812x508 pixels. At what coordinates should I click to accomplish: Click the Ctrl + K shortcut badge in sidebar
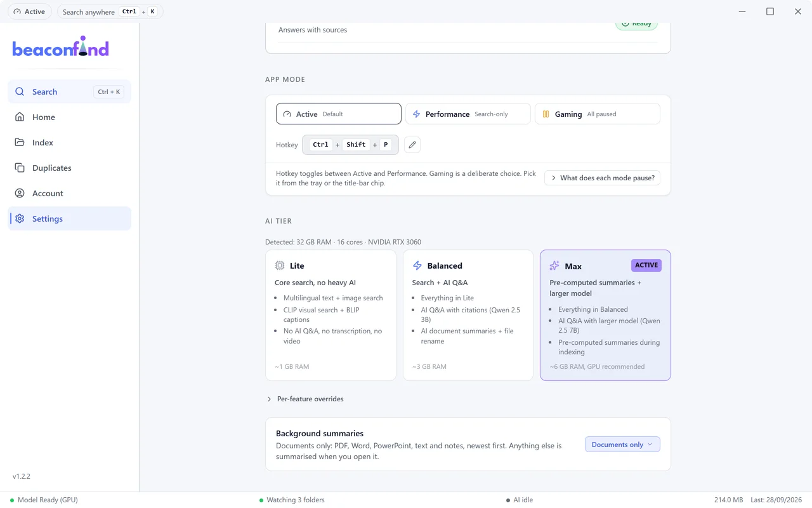click(109, 92)
